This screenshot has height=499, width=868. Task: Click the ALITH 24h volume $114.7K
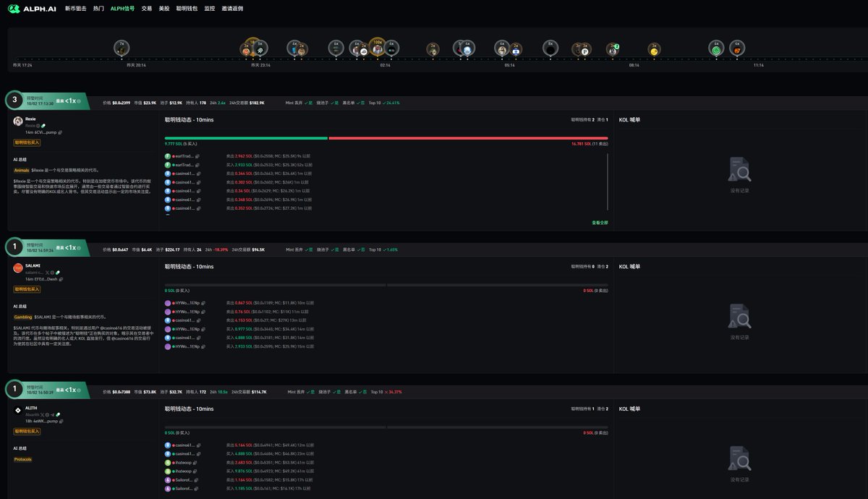click(x=259, y=392)
